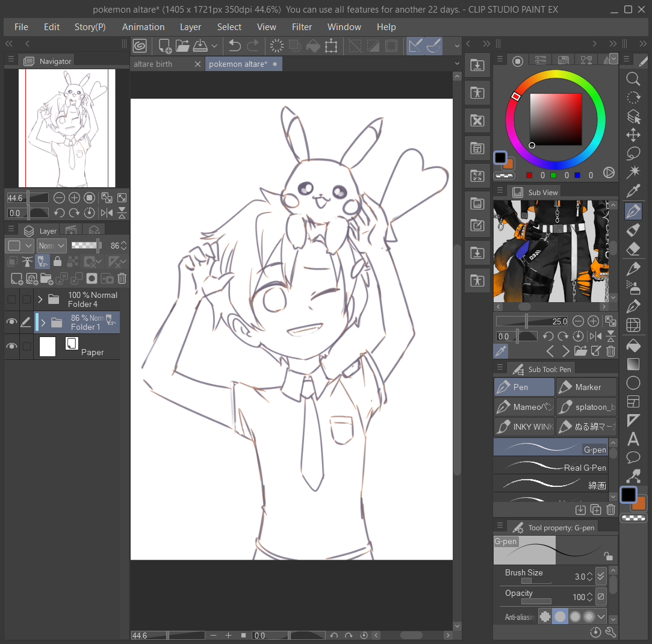Select the Figure ellipse tool
The width and height of the screenshot is (652, 644).
(x=633, y=383)
